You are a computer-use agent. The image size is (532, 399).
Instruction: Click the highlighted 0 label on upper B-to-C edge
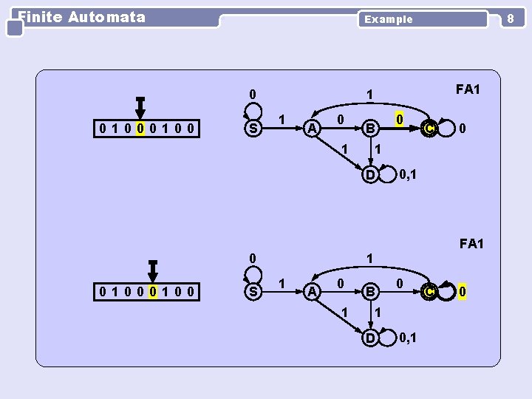tap(400, 119)
